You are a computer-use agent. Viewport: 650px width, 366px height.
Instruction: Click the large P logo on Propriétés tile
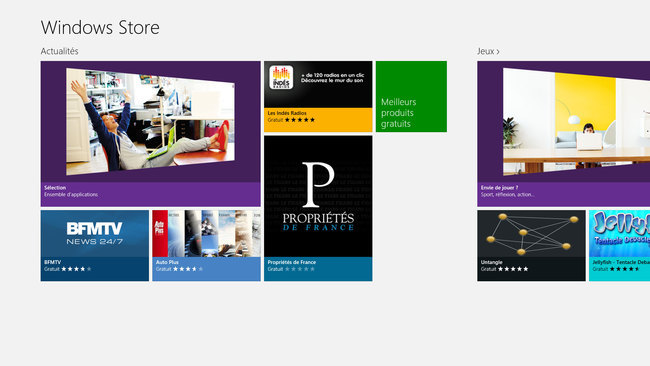pos(318,184)
